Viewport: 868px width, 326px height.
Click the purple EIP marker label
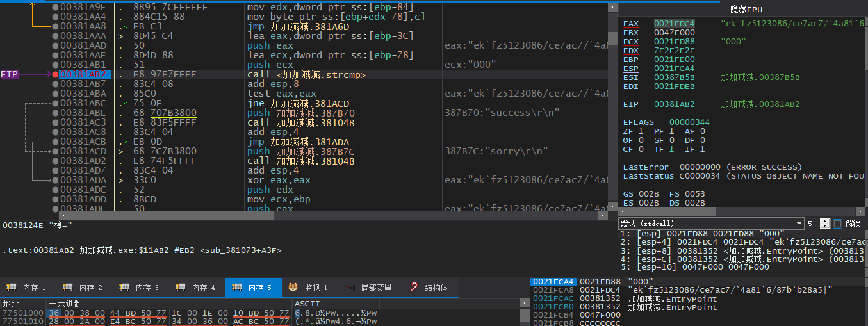click(x=10, y=75)
